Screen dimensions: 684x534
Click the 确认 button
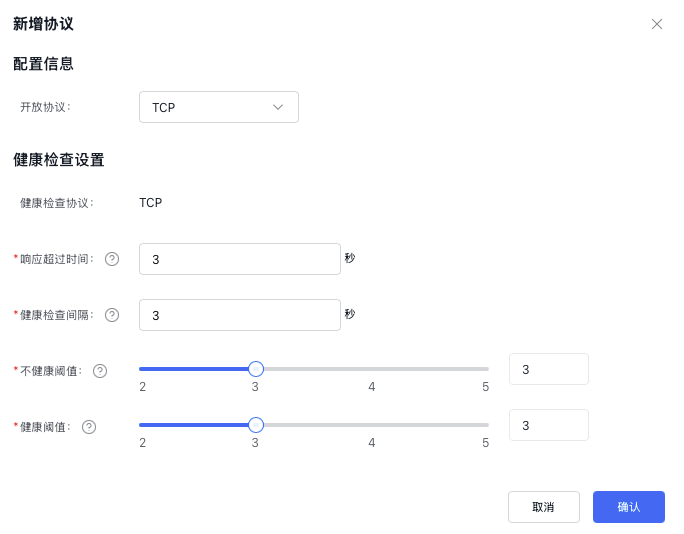coord(628,507)
